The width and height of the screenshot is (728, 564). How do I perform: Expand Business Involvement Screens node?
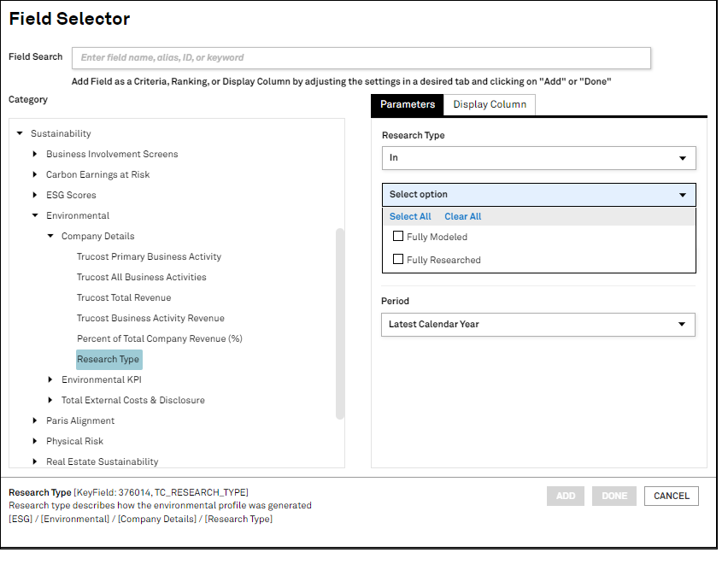pos(35,154)
